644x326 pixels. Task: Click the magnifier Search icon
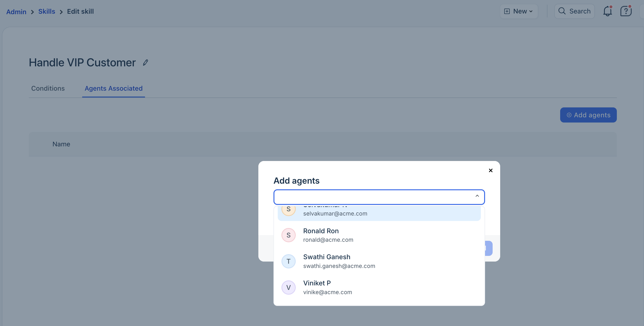click(562, 11)
